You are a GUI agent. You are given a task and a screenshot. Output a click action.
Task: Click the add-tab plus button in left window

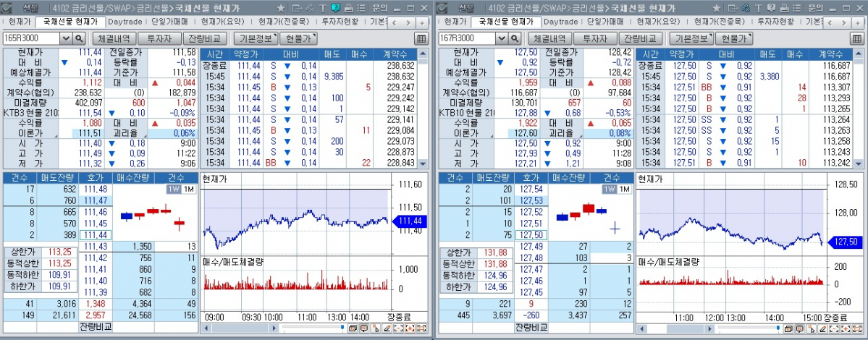[x=421, y=22]
